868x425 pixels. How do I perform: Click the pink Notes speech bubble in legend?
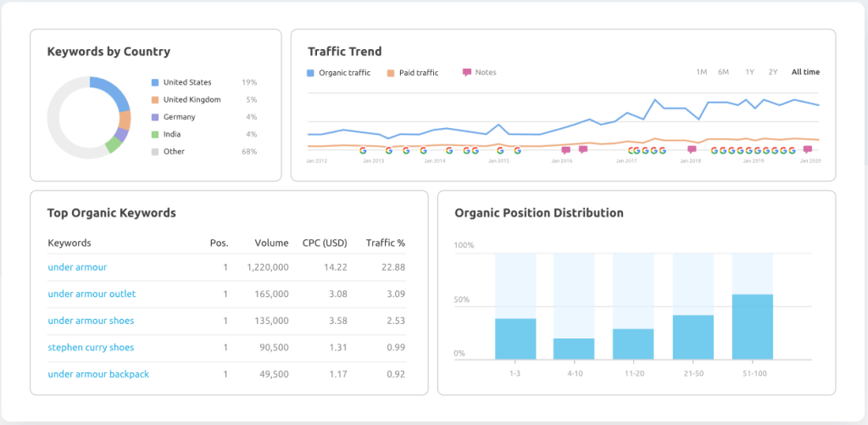(x=467, y=73)
